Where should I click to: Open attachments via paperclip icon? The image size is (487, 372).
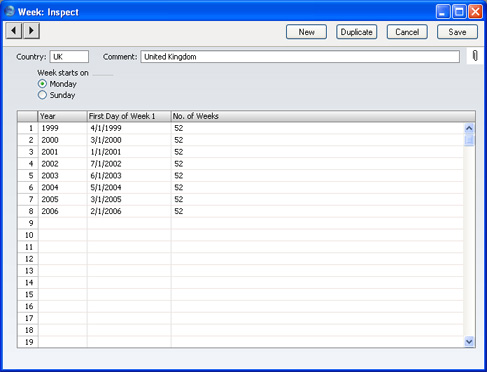tap(475, 56)
